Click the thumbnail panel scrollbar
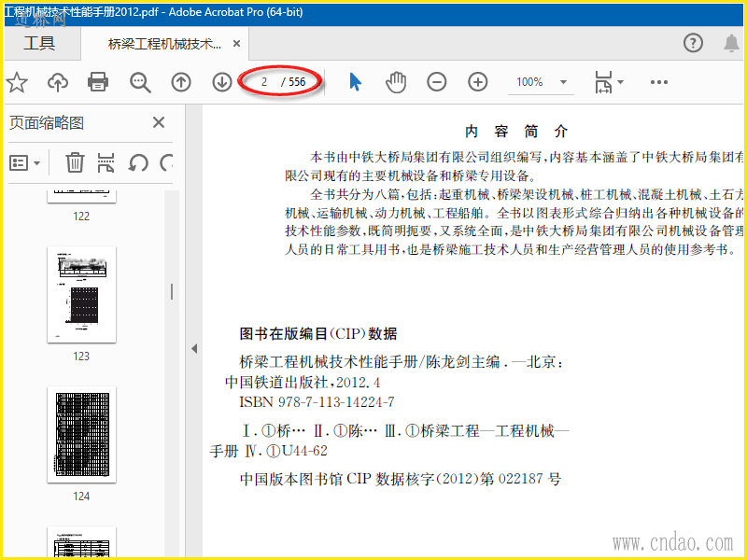 tap(172, 291)
